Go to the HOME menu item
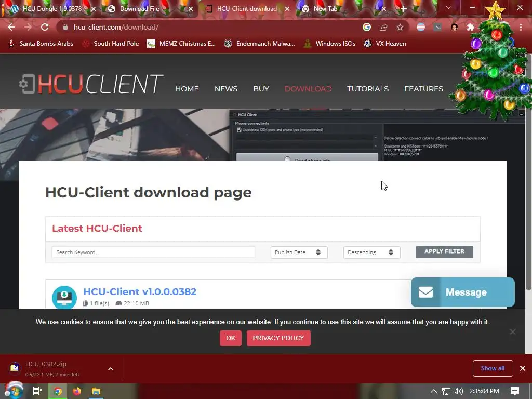The width and height of the screenshot is (532, 399). click(187, 89)
